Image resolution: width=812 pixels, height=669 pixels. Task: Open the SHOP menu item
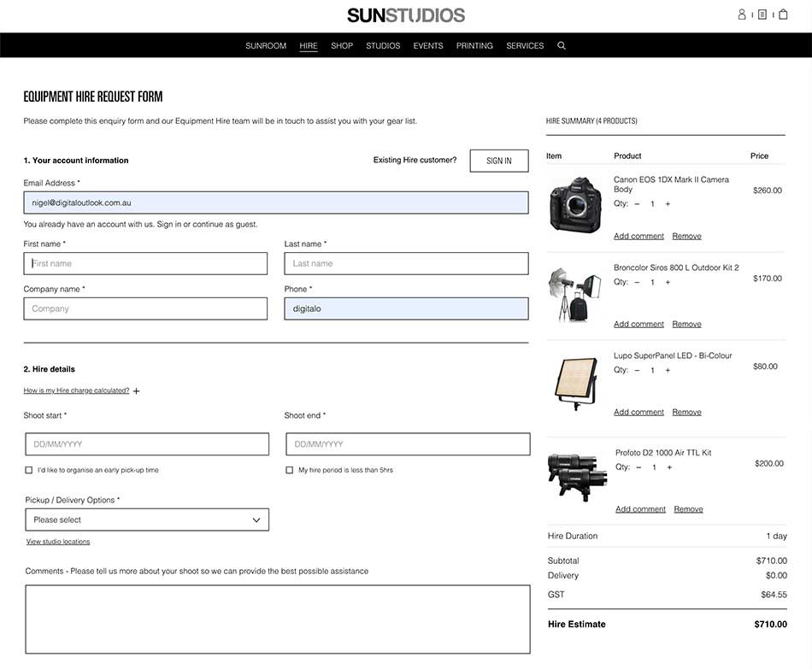click(342, 45)
